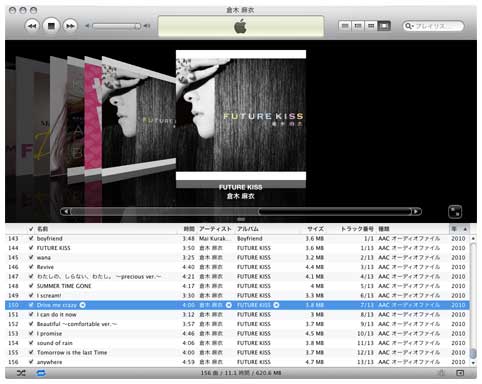Screen dimensions: 482x384
Task: Sort by the 時間 time column header
Action: tap(188, 229)
